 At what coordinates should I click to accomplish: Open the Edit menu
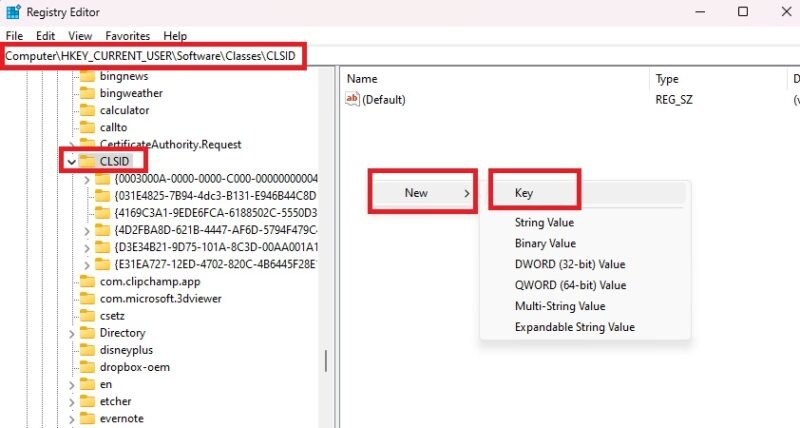click(x=45, y=35)
